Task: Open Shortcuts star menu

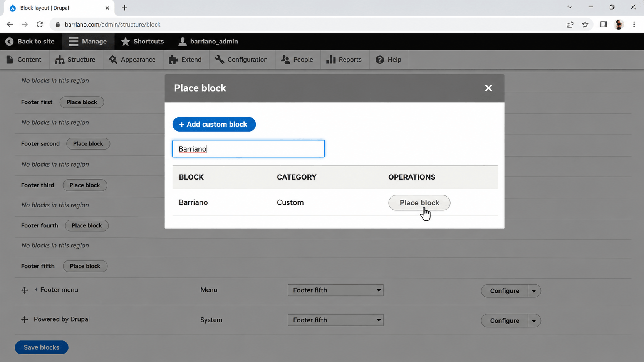Action: (143, 42)
